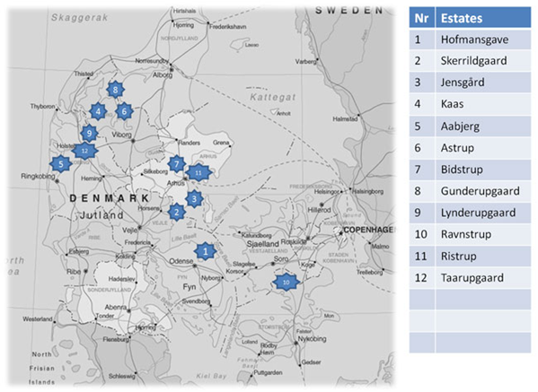Click the Lynderupgaard estate name

[x=478, y=213]
